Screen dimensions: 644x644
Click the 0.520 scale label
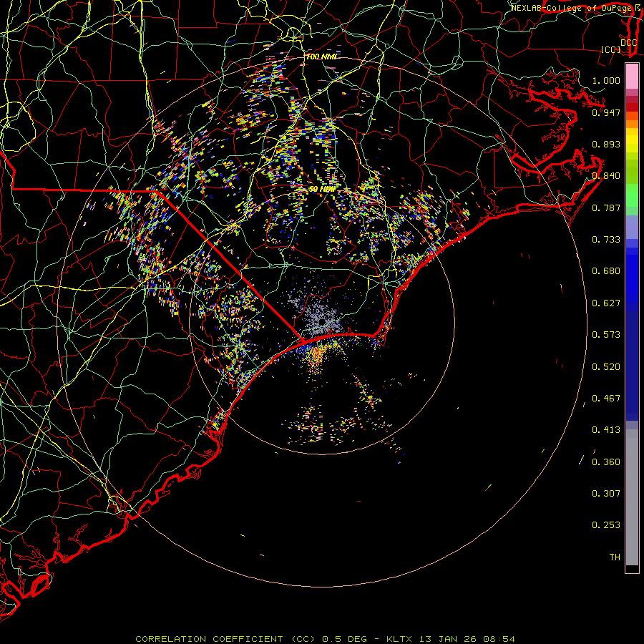coord(606,367)
